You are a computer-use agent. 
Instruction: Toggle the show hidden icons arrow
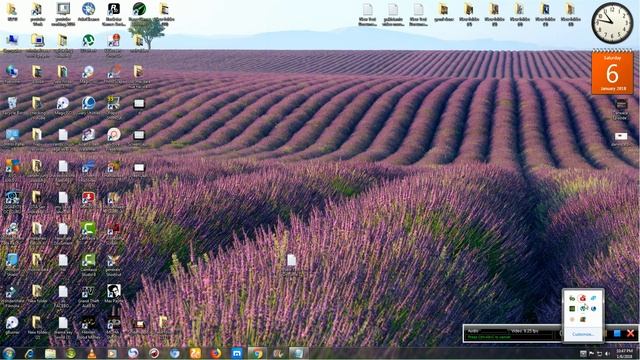tap(583, 353)
